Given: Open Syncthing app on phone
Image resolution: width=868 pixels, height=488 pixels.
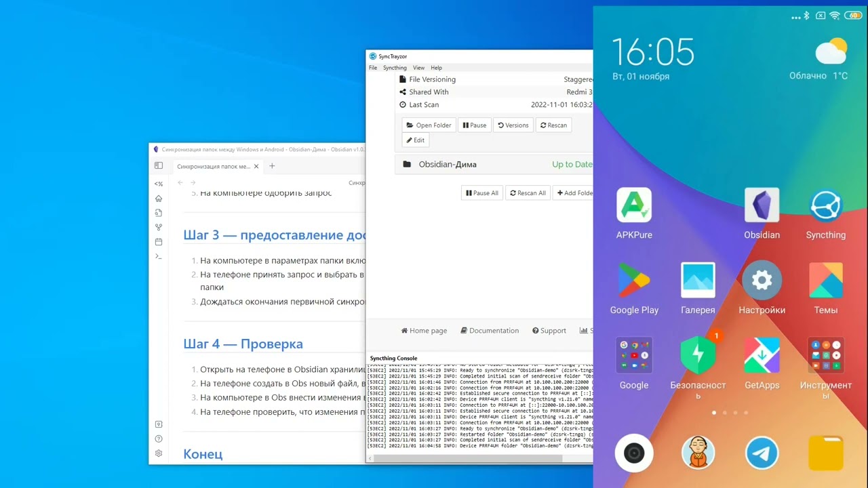Looking at the screenshot, I should point(826,213).
